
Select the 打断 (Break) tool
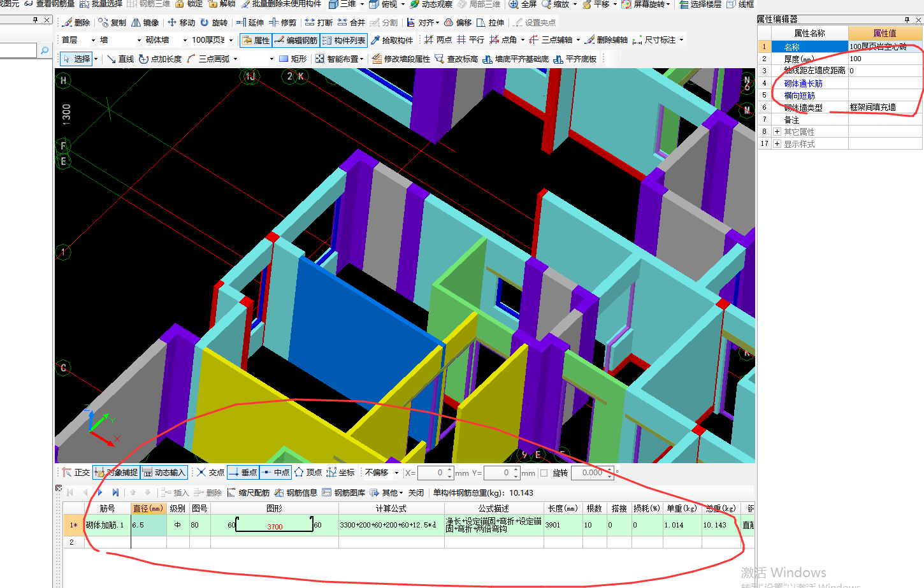[319, 22]
